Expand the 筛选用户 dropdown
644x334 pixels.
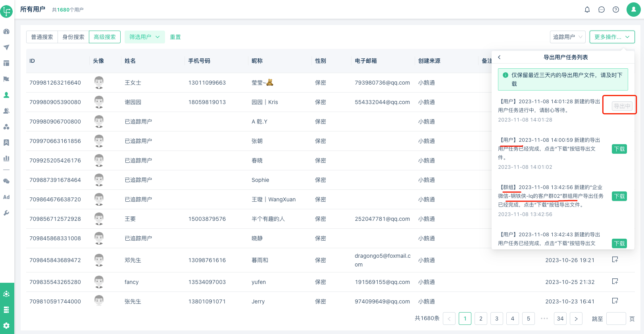pyautogui.click(x=144, y=37)
